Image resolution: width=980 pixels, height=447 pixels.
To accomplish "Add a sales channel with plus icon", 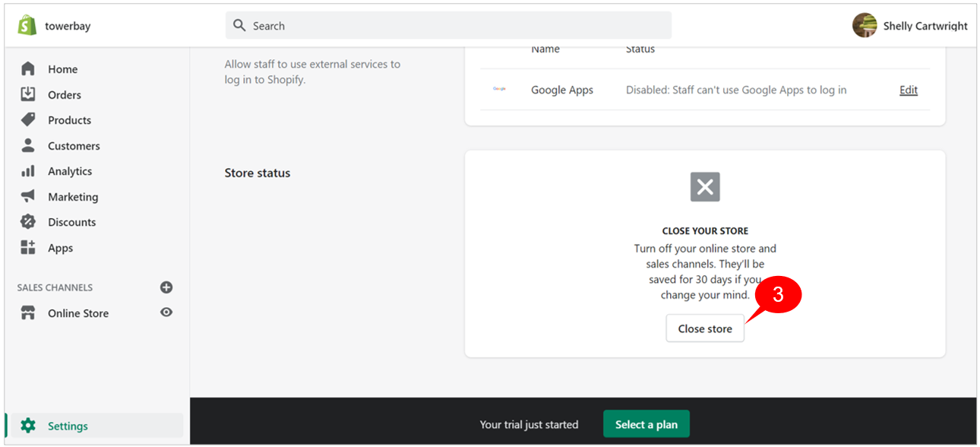I will coord(166,287).
